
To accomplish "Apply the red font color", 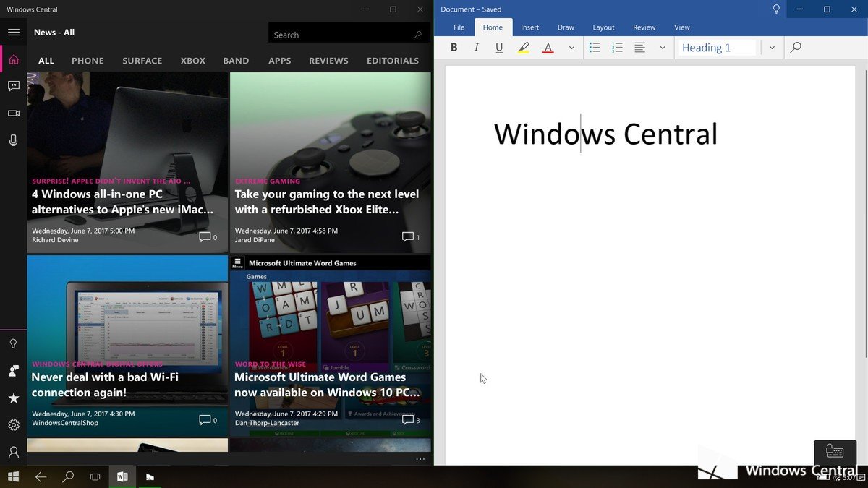I will click(548, 48).
